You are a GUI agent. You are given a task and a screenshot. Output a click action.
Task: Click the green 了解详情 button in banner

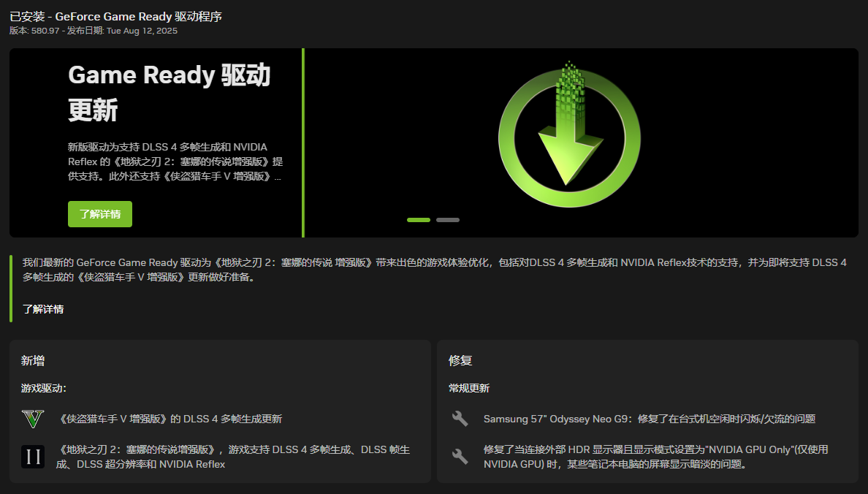pyautogui.click(x=99, y=214)
